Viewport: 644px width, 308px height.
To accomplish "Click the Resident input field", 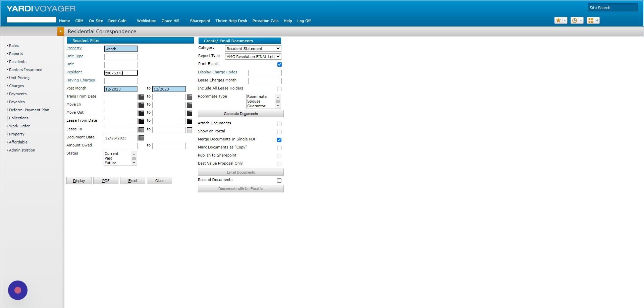I will click(121, 73).
